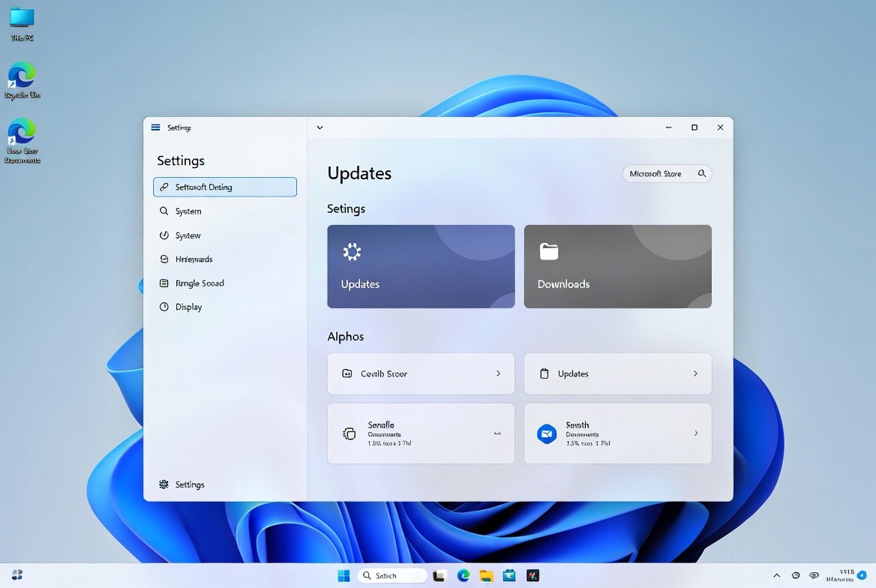The image size is (876, 588).
Task: Open the hamburger menu beside Settings title
Action: (x=156, y=127)
